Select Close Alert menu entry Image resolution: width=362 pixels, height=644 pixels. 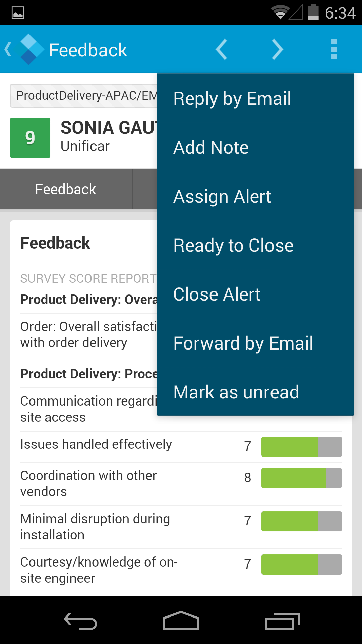click(255, 294)
